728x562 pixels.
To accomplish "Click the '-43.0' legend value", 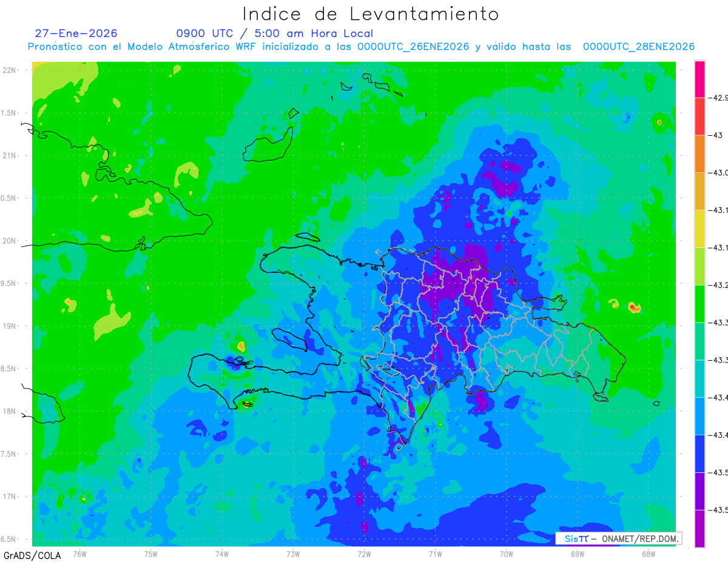I will pyautogui.click(x=718, y=173).
